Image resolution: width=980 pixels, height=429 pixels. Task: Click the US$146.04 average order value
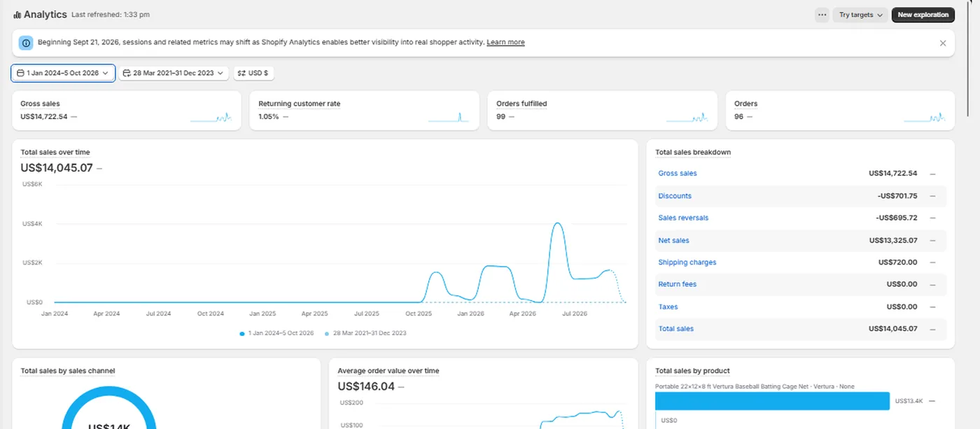tap(365, 386)
